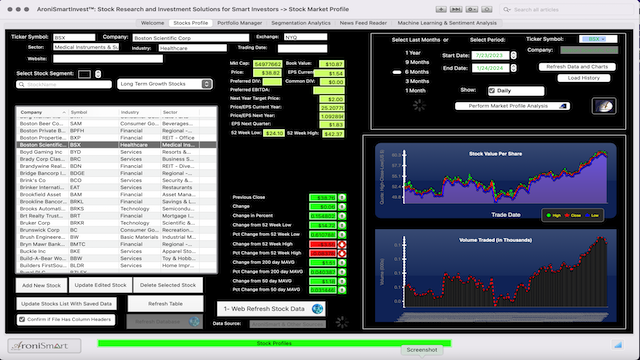Click the indicator icon beside Change from 50 day MAVG
The height and width of the screenshot is (360, 640).
pos(342,281)
